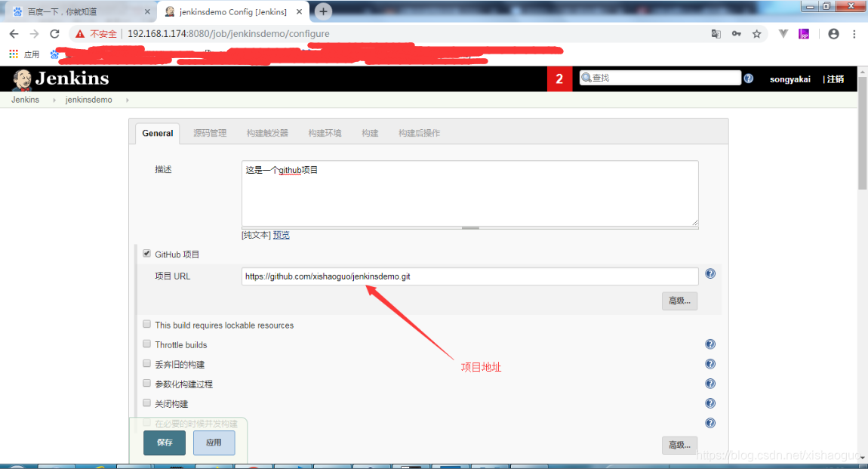Open the purple RP extension icon
868x469 pixels.
[x=804, y=34]
